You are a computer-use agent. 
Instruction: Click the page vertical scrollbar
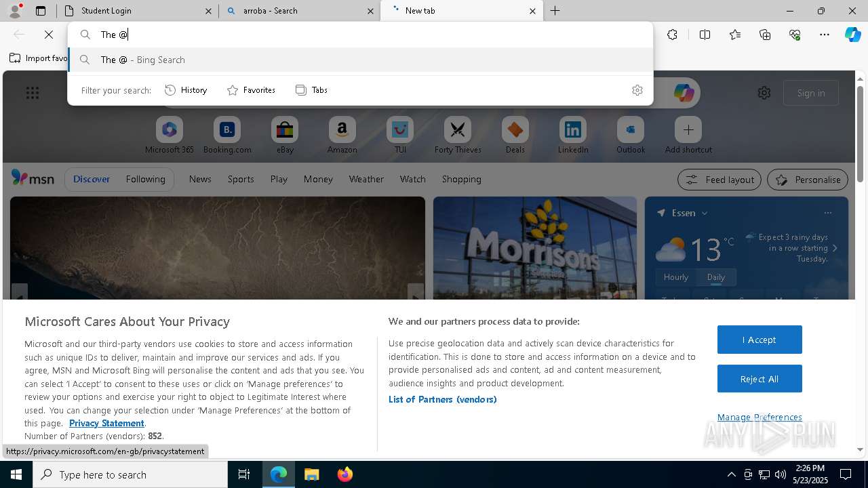point(860,136)
